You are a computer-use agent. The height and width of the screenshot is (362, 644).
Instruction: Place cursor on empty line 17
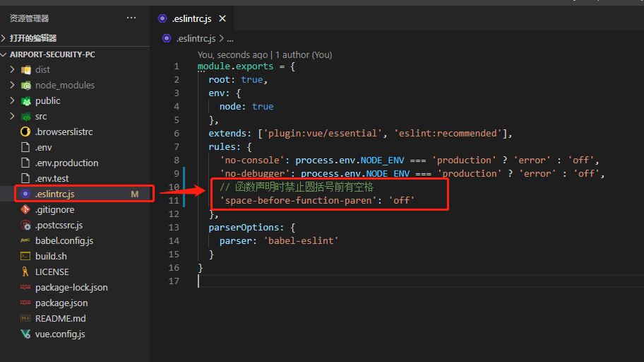(x=421, y=281)
